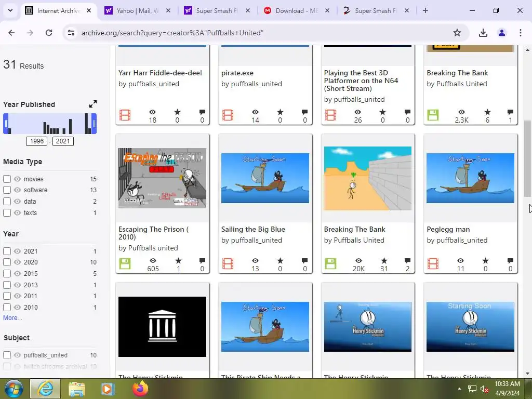Bookmark this page with the star icon
This screenshot has width=532, height=399.
[x=457, y=33]
